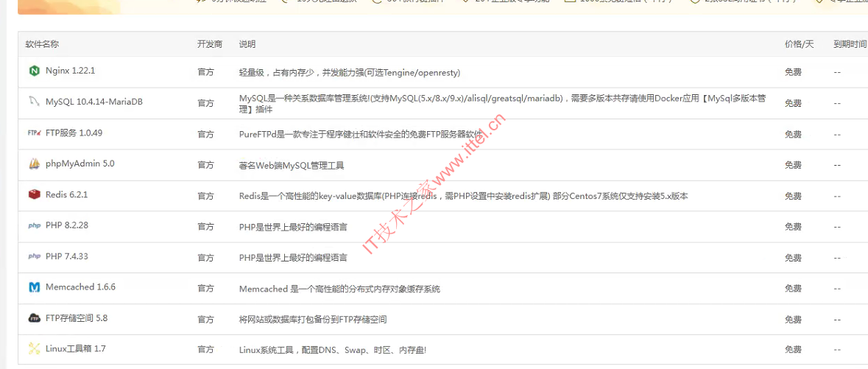Click Linux系统工具 description text
The width and height of the screenshot is (868, 369).
(x=333, y=351)
